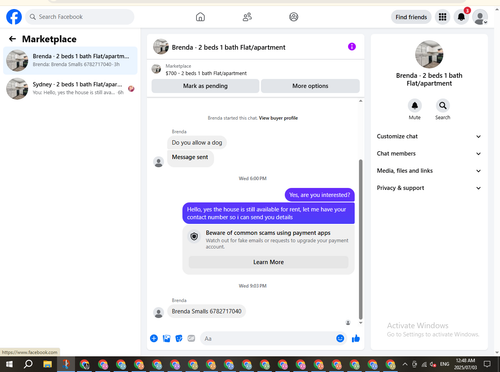Show hidden system tray icons
The height and width of the screenshot is (372, 500).
405,364
